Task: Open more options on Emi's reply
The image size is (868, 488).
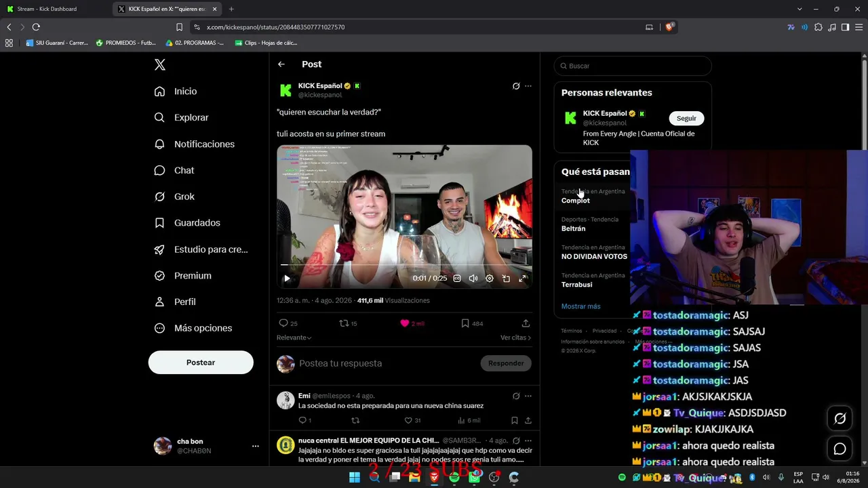Action: point(528,396)
